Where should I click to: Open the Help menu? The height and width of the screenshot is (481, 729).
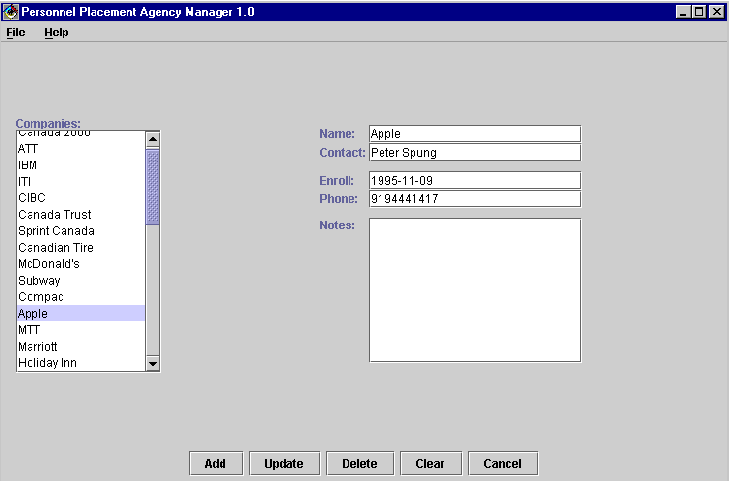tap(56, 32)
